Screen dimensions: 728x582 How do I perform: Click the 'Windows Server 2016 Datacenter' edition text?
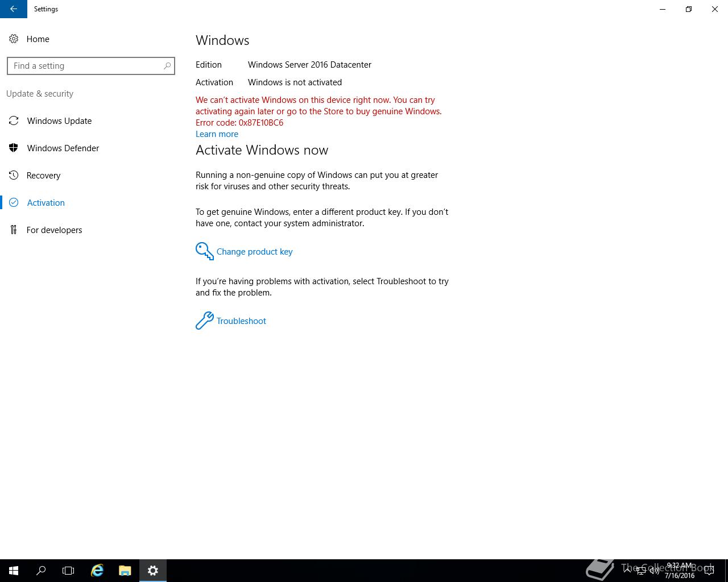click(x=309, y=65)
